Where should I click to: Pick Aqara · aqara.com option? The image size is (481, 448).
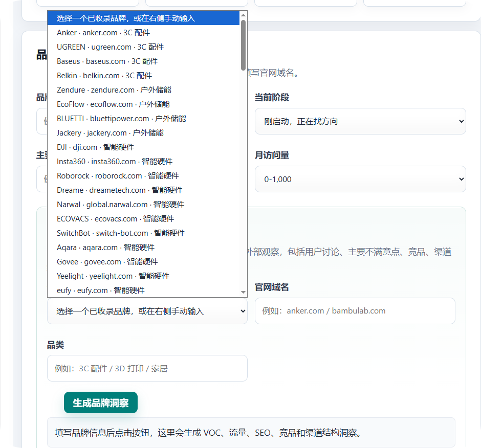[143, 248]
